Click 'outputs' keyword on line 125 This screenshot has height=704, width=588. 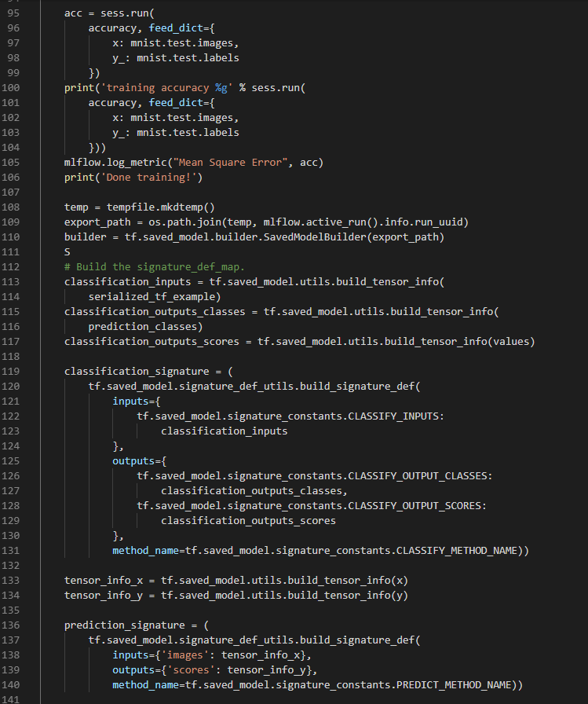pyautogui.click(x=133, y=460)
